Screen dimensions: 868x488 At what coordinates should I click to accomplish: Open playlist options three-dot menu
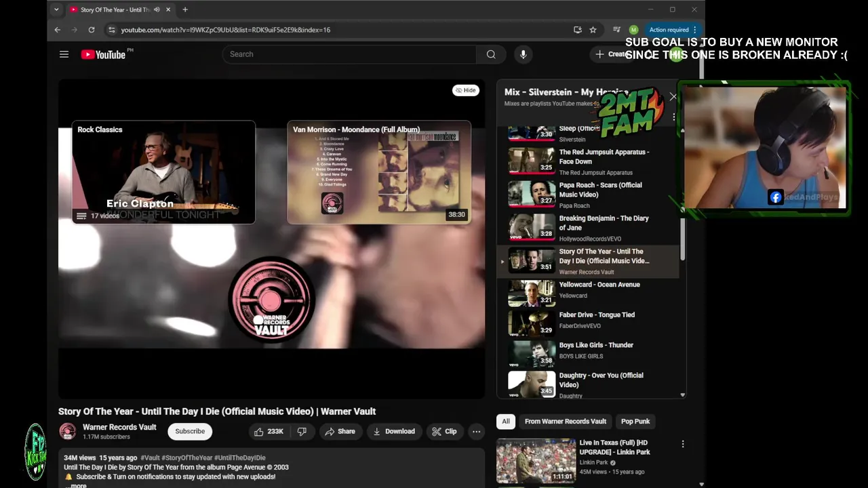(x=673, y=117)
